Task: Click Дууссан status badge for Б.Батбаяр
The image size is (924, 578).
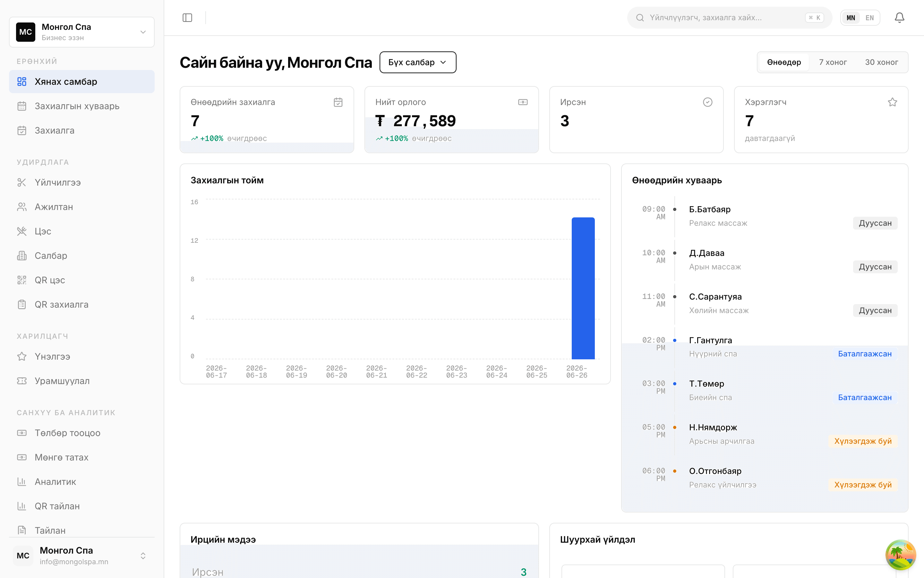Action: point(875,223)
